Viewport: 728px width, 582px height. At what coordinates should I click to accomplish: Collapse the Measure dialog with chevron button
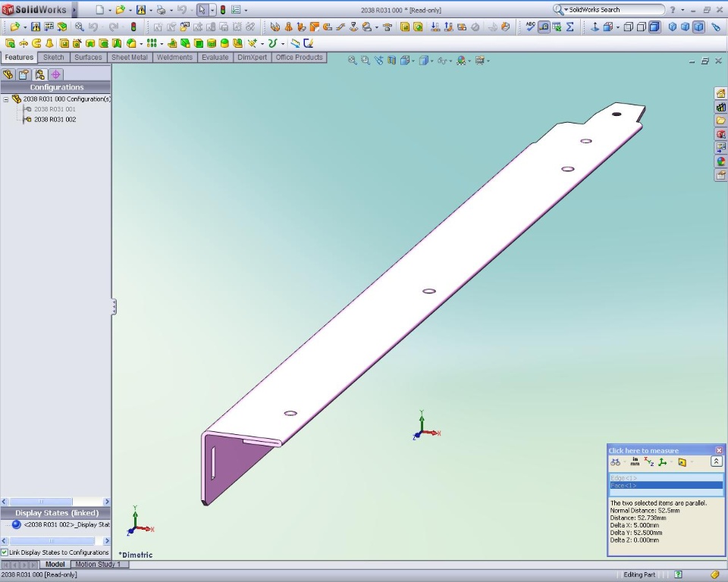[716, 462]
